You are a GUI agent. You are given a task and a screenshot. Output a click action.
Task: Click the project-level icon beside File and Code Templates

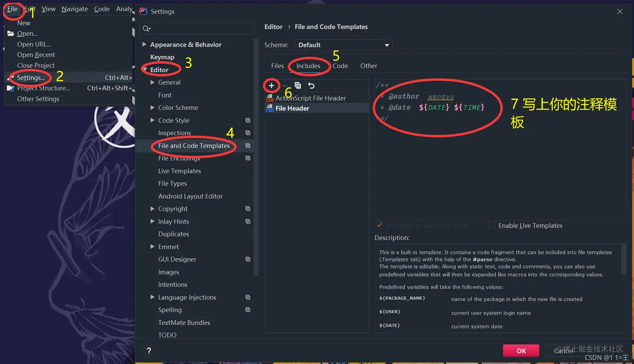[248, 146]
